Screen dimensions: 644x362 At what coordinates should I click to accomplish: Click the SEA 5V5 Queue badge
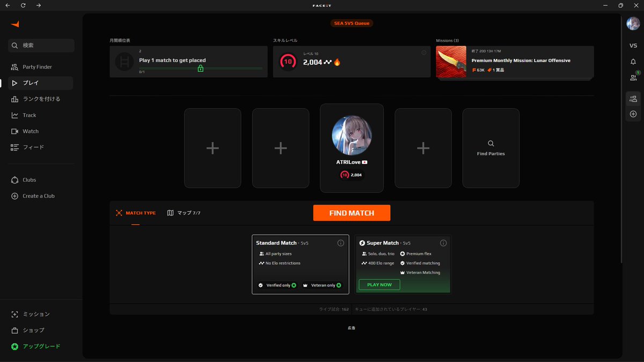coord(352,24)
